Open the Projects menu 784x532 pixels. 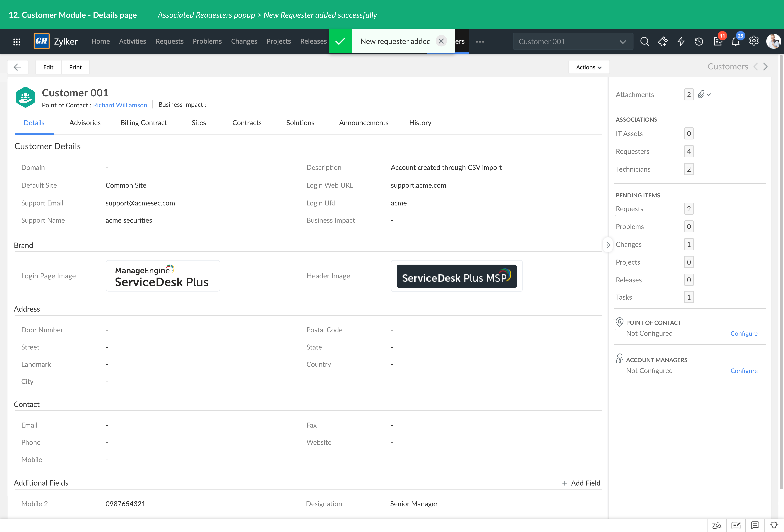(279, 41)
